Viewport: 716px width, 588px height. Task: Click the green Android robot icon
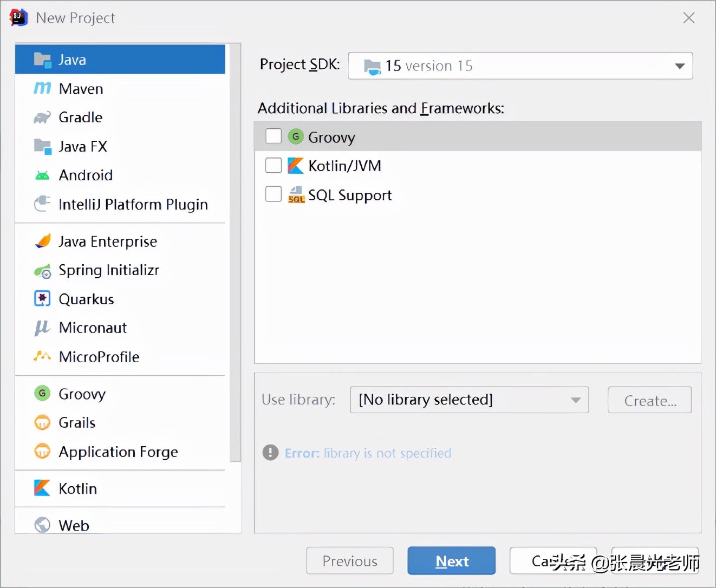pos(42,175)
